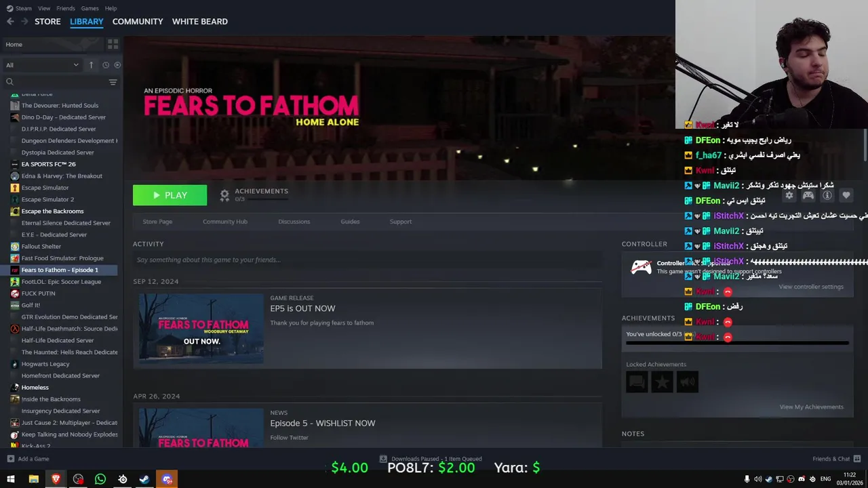Toggle ready-to-play filter icon
Screen dimensions: 868x488
(x=117, y=65)
